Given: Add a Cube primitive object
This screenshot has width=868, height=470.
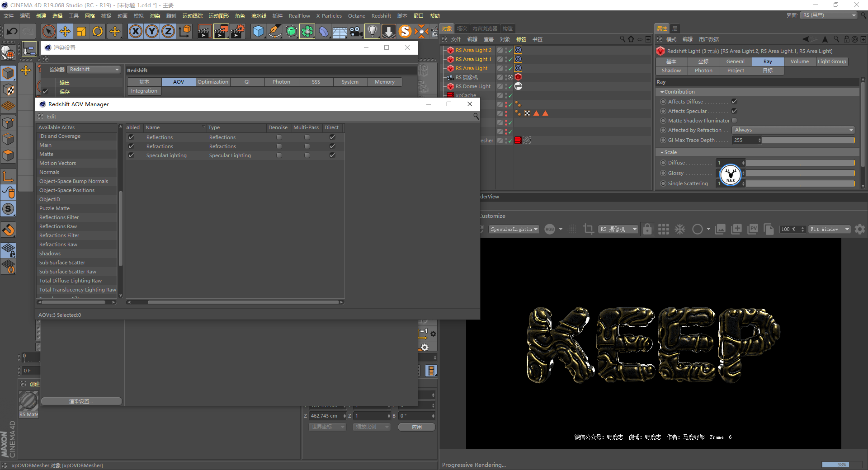Looking at the screenshot, I should pos(258,31).
